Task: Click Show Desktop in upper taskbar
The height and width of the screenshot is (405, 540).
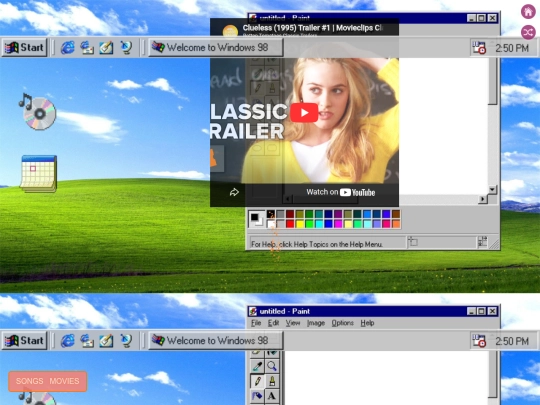Action: [x=106, y=48]
